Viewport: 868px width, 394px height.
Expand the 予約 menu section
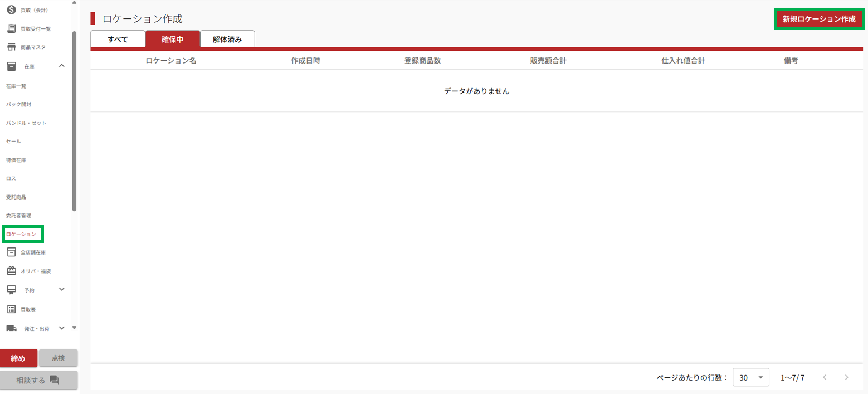pyautogui.click(x=62, y=289)
